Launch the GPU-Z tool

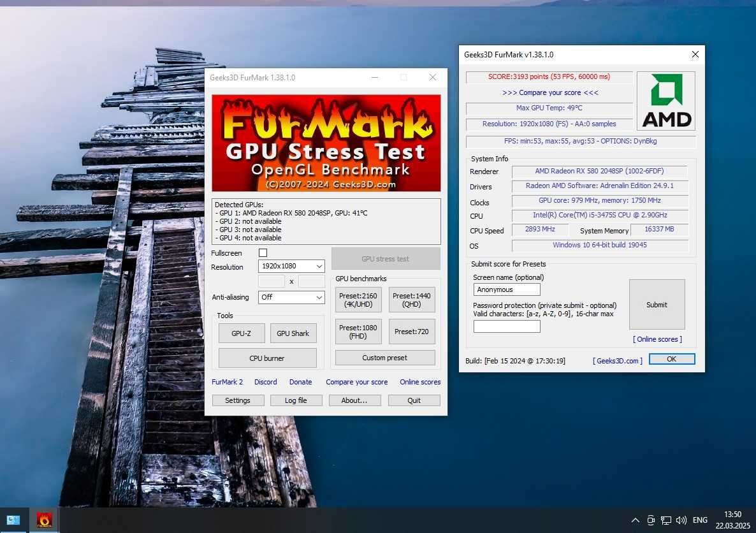tap(242, 333)
